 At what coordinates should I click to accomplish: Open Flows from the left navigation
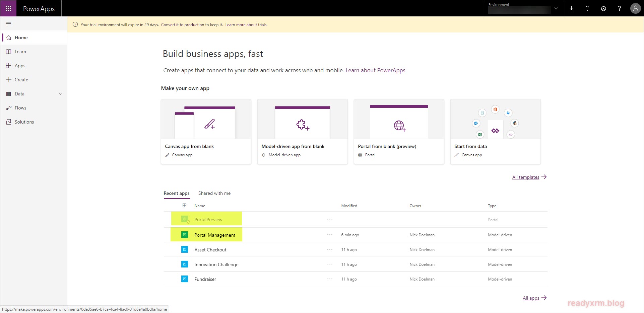20,108
